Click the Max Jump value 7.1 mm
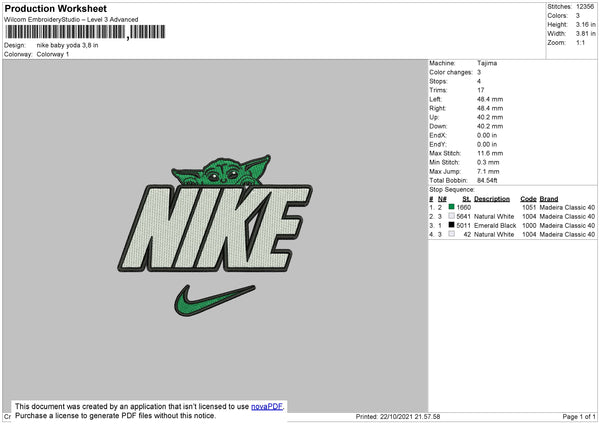 click(488, 171)
